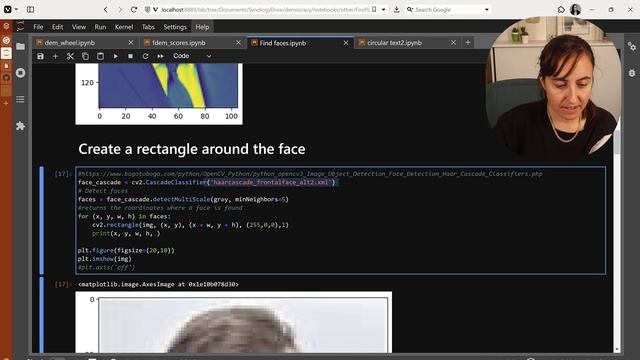Open the search field dropdown arrow
This screenshot has width=640, height=360.
(487, 9)
